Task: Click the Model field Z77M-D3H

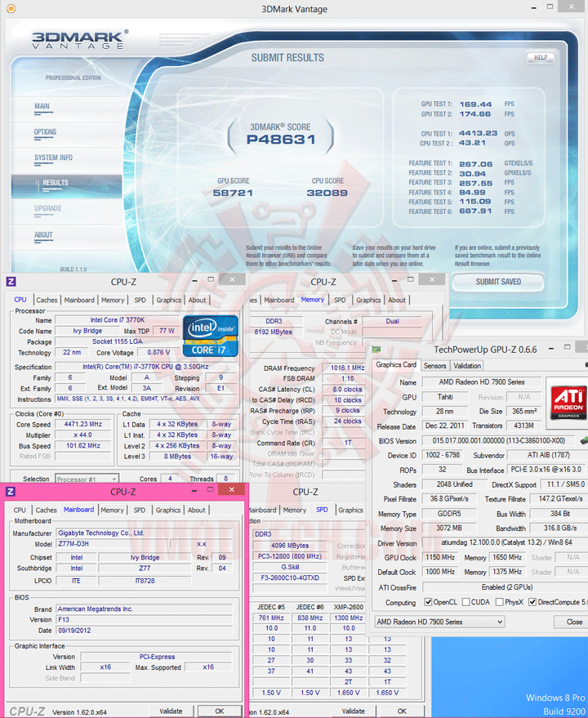Action: (x=113, y=544)
